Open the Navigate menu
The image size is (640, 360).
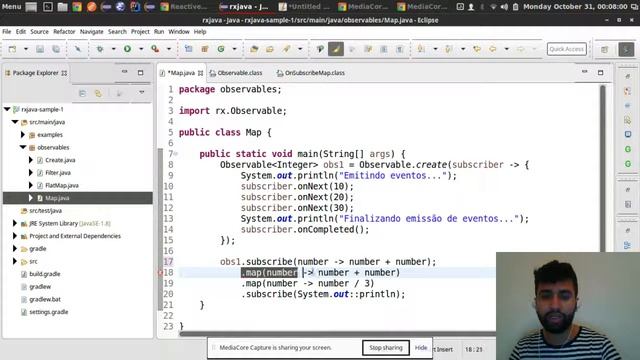91,31
